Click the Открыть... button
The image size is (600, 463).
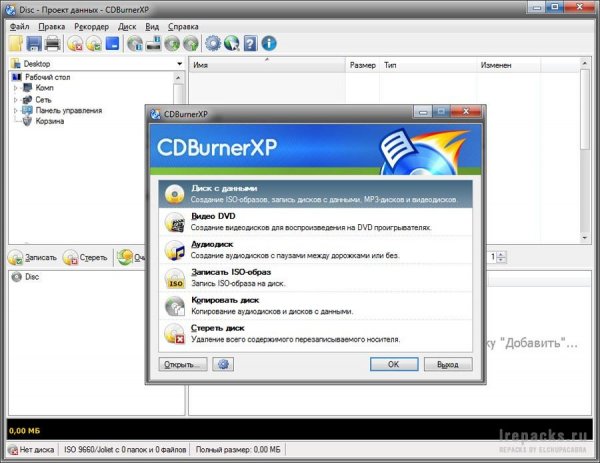coord(183,364)
